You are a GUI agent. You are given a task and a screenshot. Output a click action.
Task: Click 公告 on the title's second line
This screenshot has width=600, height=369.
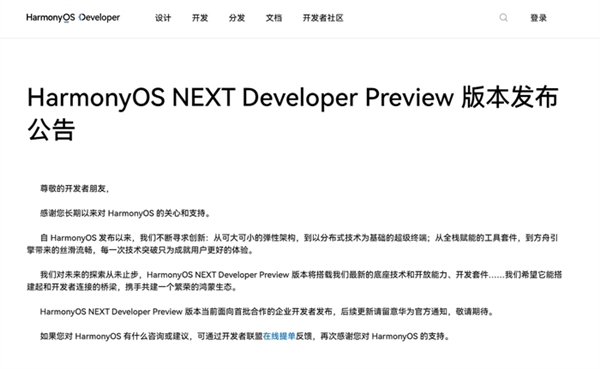51,129
